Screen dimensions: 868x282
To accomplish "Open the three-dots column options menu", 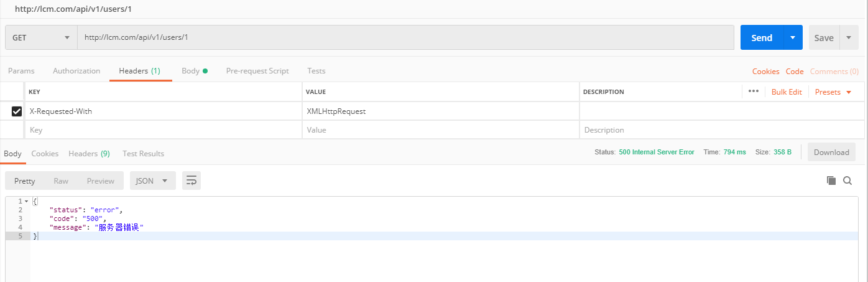I will (x=754, y=92).
